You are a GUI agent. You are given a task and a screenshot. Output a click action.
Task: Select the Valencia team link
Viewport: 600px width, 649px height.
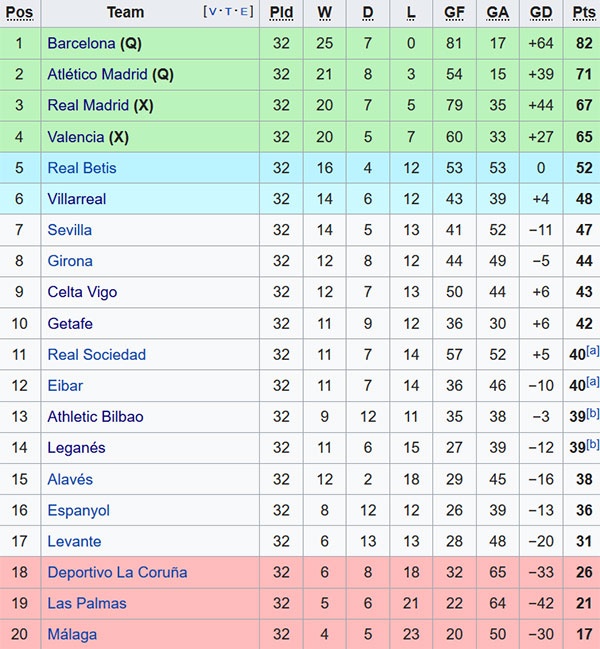point(75,137)
